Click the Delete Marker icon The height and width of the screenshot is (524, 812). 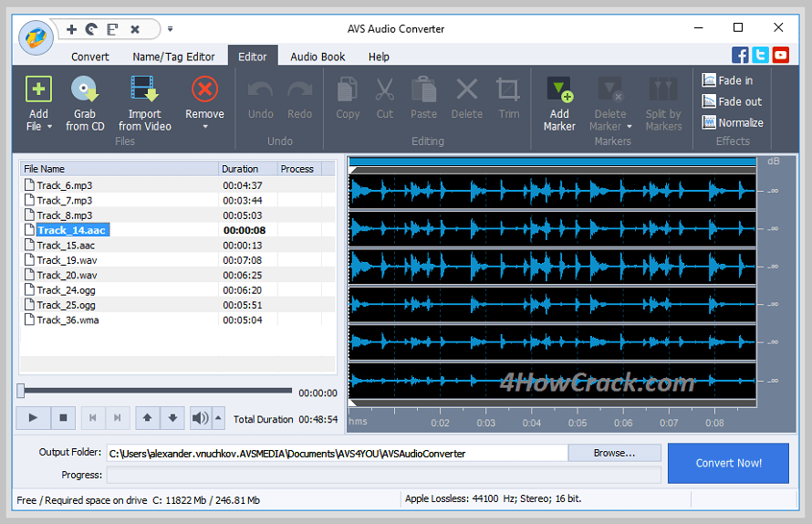pyautogui.click(x=610, y=89)
